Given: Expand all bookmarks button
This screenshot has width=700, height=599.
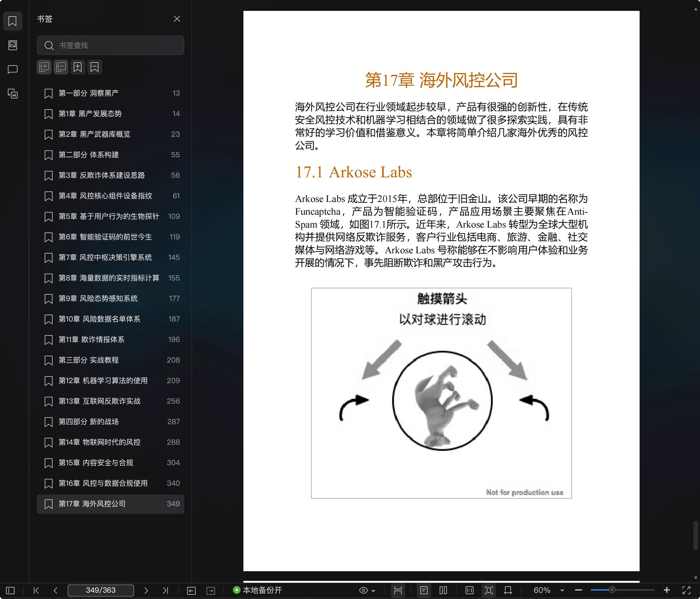Looking at the screenshot, I should [x=44, y=67].
